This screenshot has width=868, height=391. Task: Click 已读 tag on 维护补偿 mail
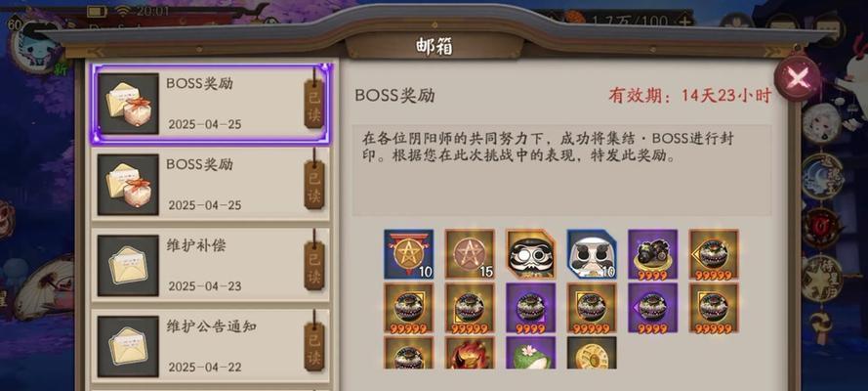pyautogui.click(x=313, y=266)
